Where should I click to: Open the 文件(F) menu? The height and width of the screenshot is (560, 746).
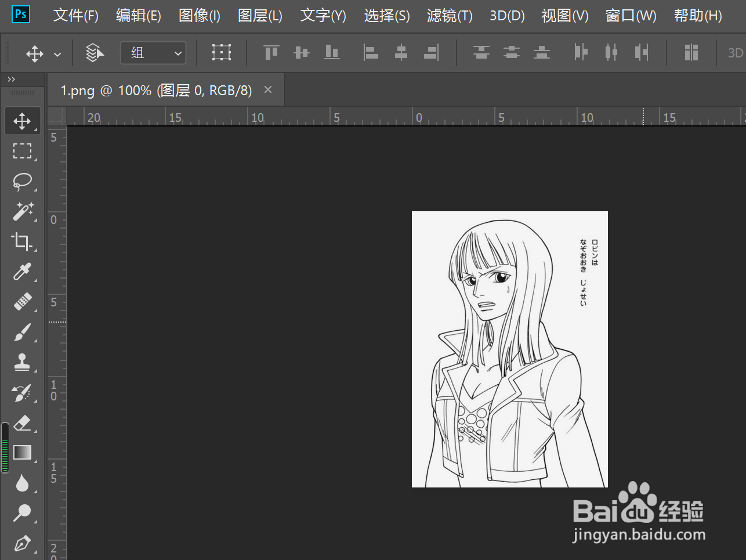coord(76,16)
